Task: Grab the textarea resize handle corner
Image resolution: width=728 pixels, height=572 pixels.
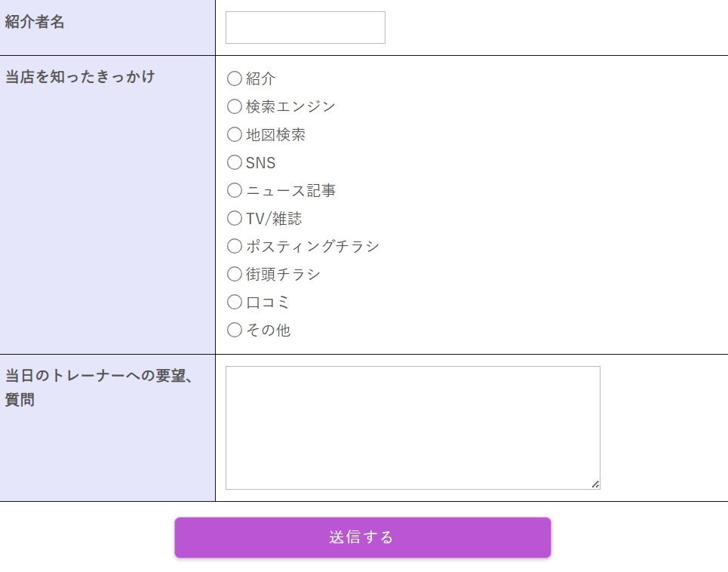Action: click(x=595, y=484)
